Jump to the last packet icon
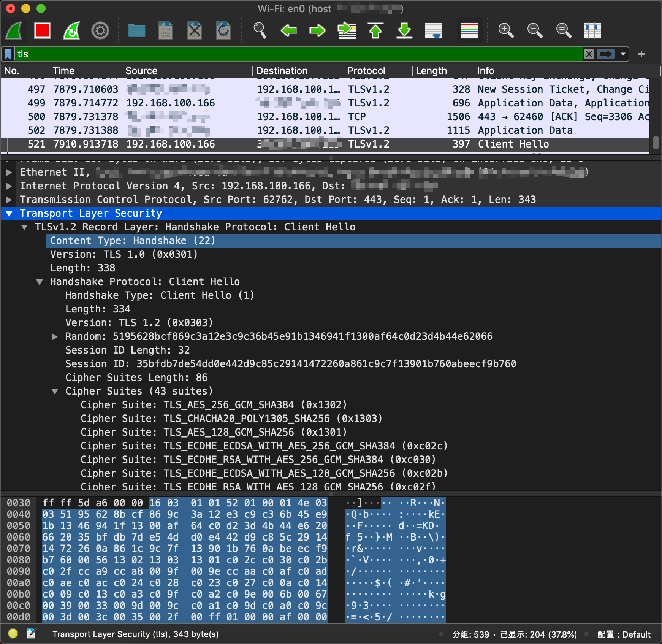 coord(404,30)
